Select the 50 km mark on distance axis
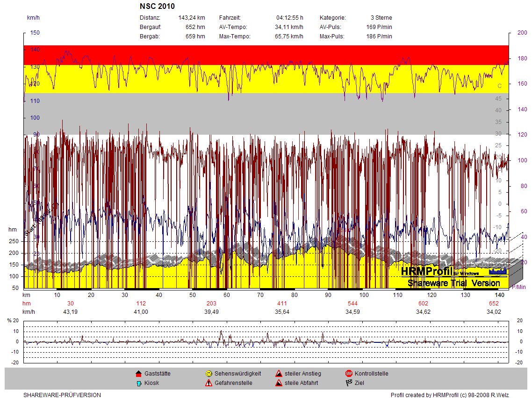Screen dimensions: 532x398 click(193, 295)
